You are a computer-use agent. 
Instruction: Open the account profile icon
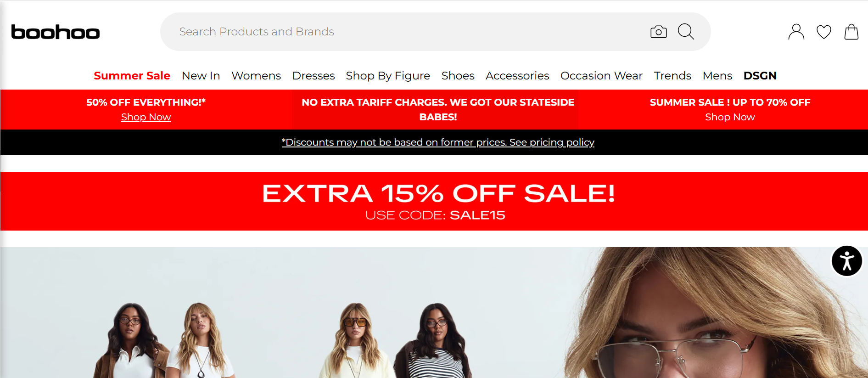pos(796,32)
